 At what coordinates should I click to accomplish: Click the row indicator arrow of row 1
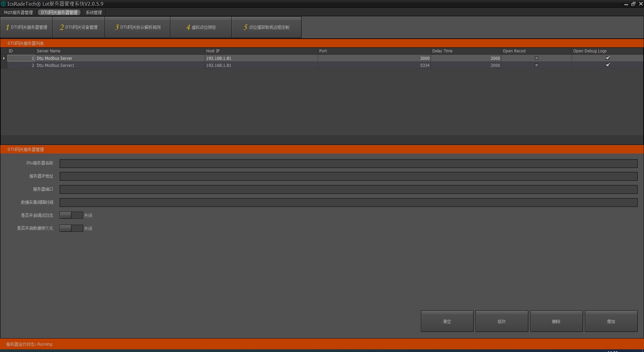click(4, 58)
